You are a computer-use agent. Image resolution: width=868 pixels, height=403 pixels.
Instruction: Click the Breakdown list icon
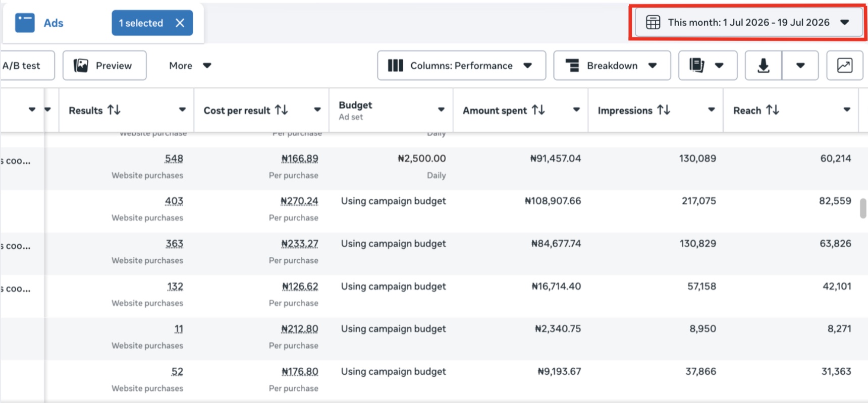pos(572,65)
